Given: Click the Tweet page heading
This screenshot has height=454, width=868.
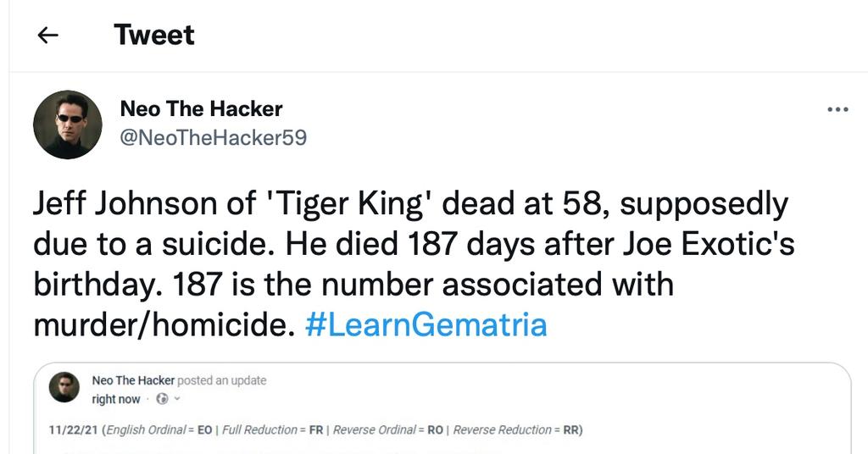Looking at the screenshot, I should [x=153, y=35].
